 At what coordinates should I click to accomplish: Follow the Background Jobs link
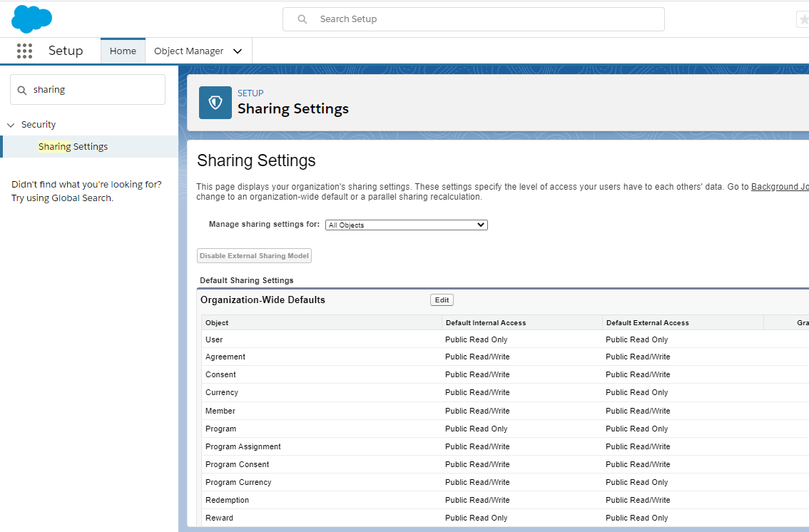780,187
